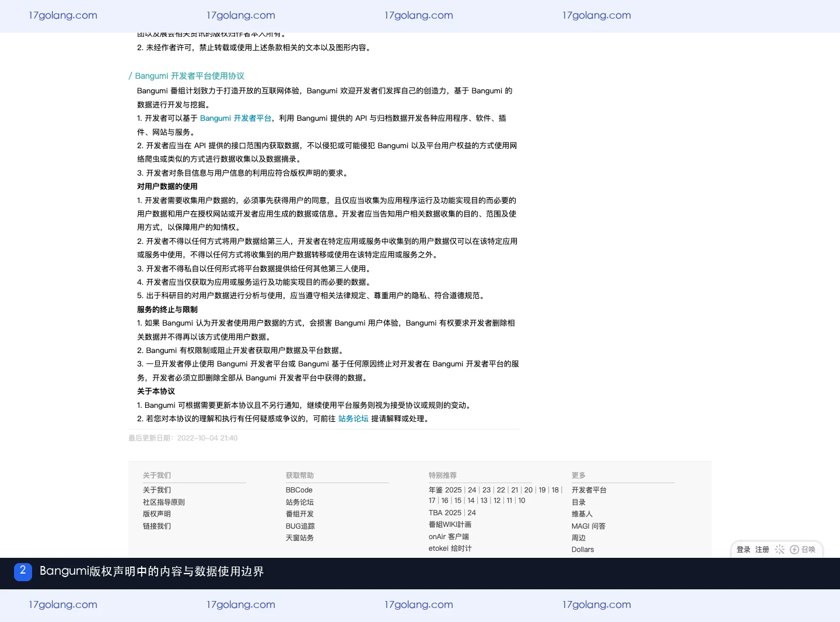
Task: Open year 24 in the 年鉴 row
Action: tap(472, 490)
